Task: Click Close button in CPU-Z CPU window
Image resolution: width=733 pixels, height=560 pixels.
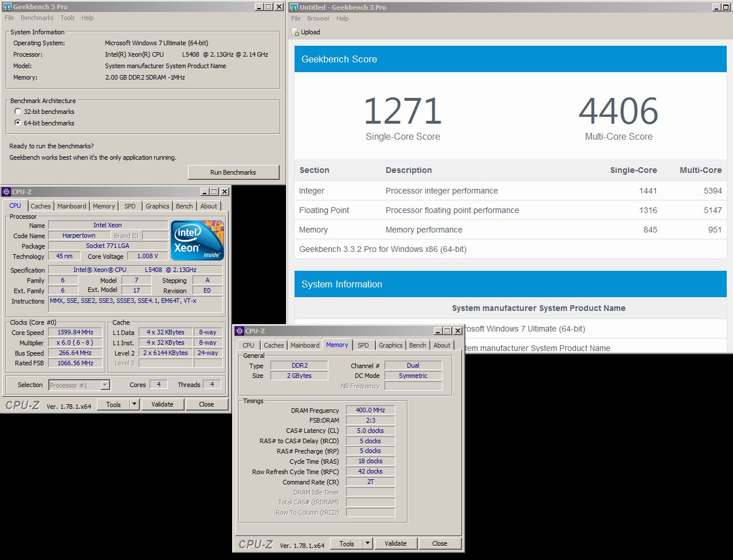Action: (206, 404)
